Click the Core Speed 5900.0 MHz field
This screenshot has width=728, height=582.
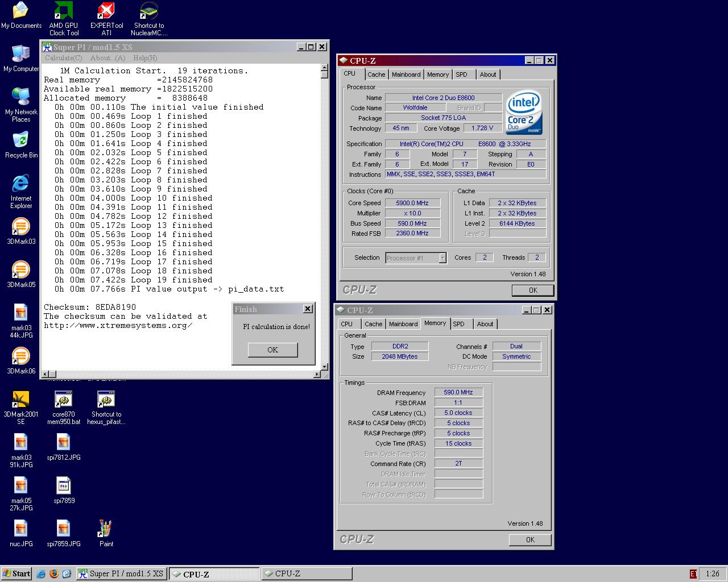pos(412,203)
